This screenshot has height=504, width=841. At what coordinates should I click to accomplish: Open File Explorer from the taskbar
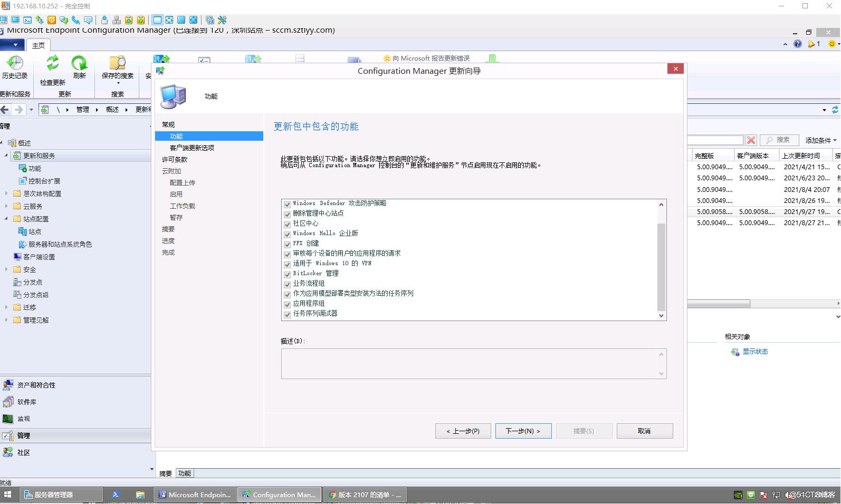pyautogui.click(x=140, y=495)
